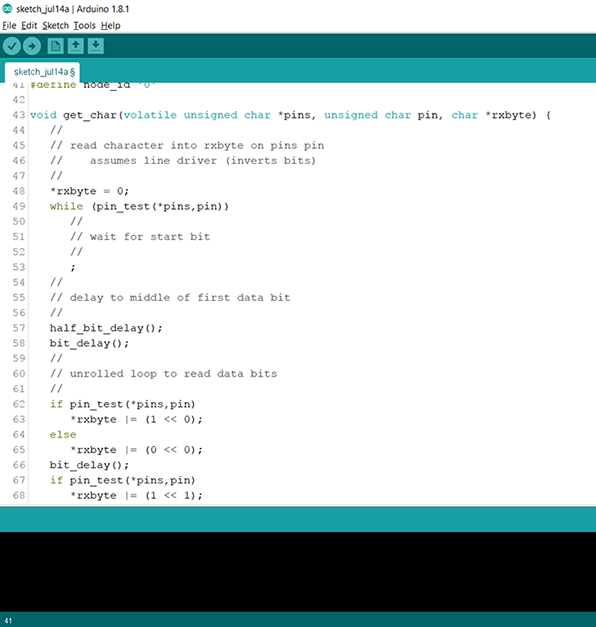The image size is (596, 627).
Task: Create a new sketch with New icon
Action: tap(56, 46)
